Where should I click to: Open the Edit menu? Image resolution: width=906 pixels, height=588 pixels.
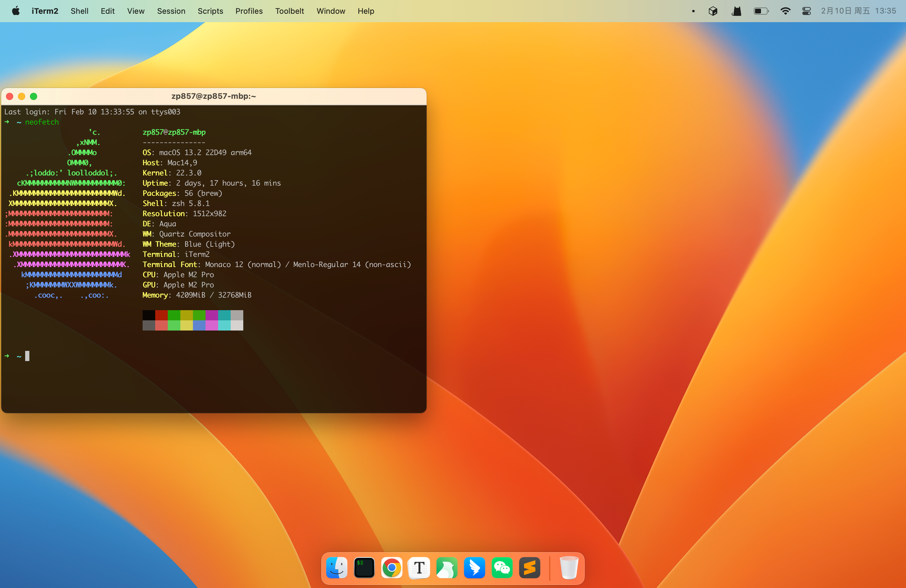[x=108, y=11]
